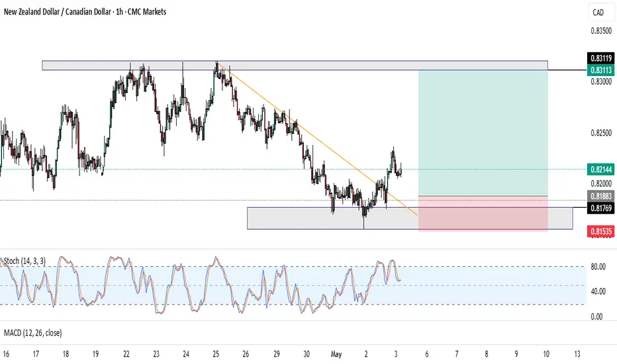Click the 22 date label on the time axis

point(126,354)
